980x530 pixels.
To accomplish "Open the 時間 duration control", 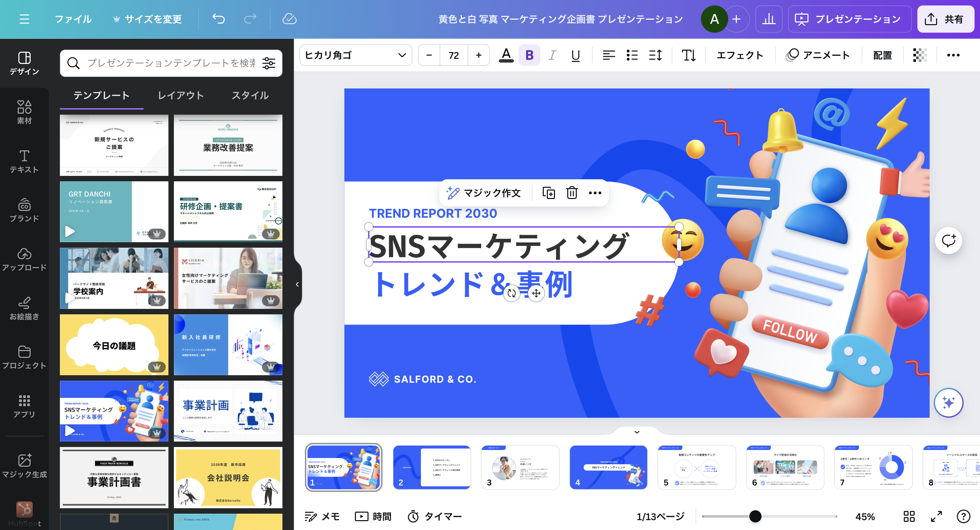I will 373,516.
